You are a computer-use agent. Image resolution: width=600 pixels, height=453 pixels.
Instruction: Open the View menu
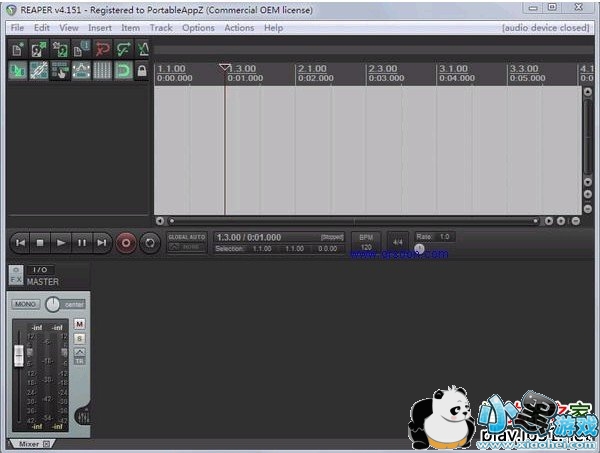[x=68, y=28]
